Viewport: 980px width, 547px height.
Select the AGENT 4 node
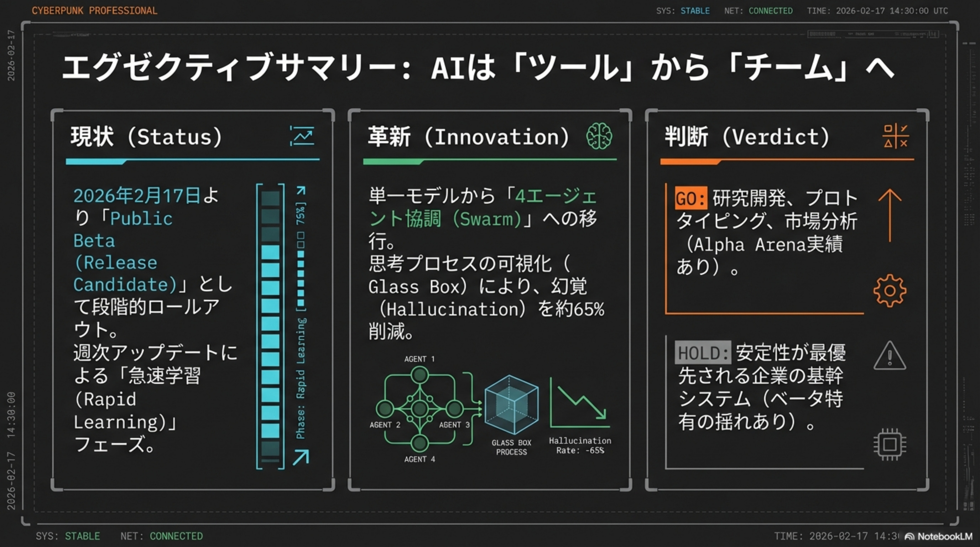coord(419,443)
